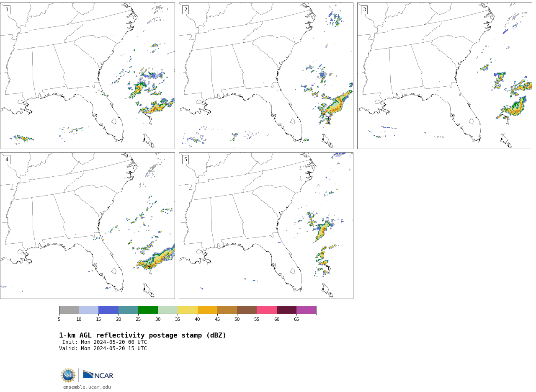Open ensemble member 4 reflectivity map
This screenshot has height=392, width=536.
click(x=88, y=226)
